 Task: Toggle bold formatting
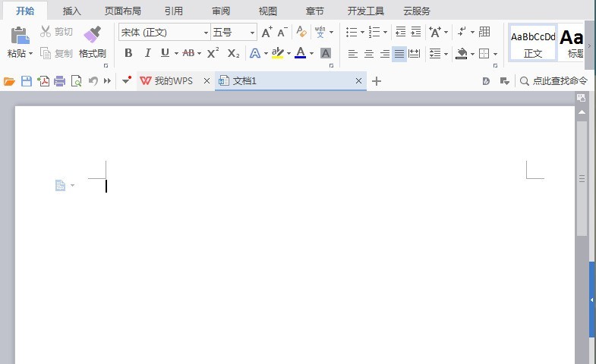(128, 53)
